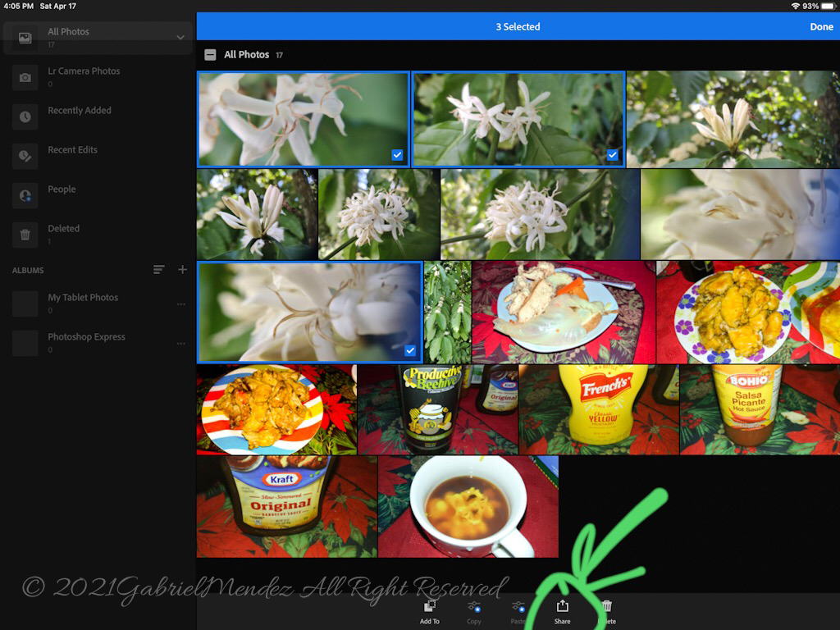This screenshot has height=630, width=840.
Task: Uncheck the second flower photo's checkbox
Action: [612, 155]
